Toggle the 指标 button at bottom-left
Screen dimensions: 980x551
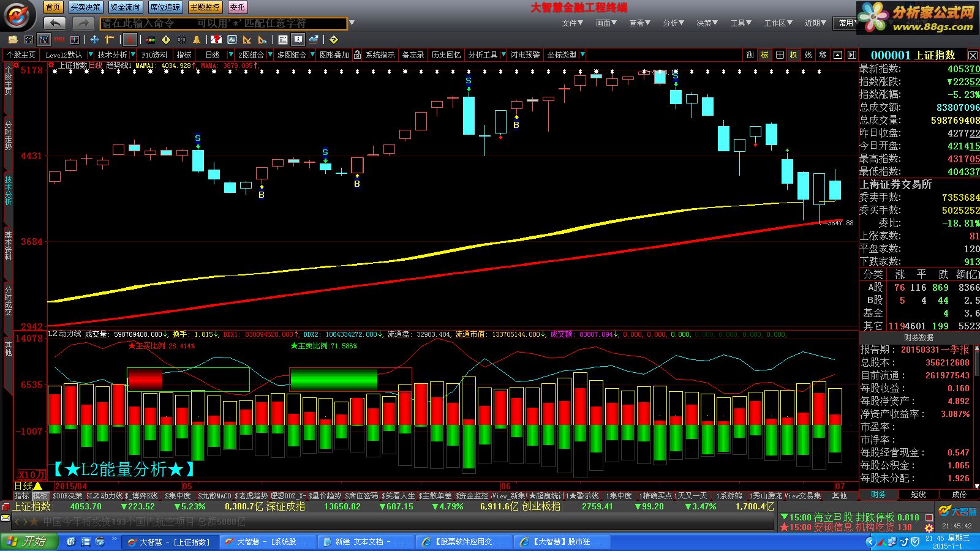coord(22,496)
